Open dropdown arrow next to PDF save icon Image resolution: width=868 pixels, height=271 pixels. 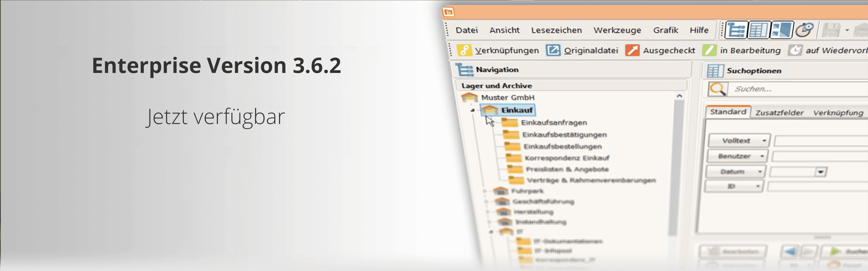pos(847,30)
